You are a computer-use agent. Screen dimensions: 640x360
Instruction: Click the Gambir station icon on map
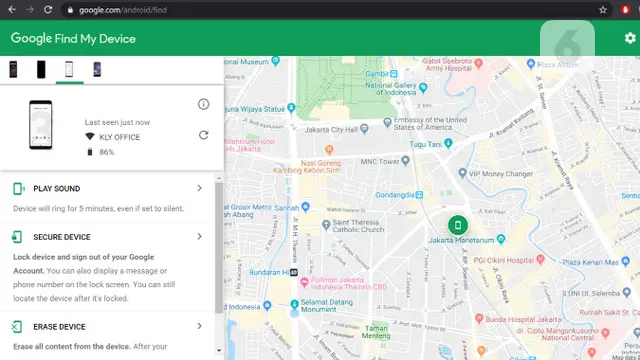point(393,74)
